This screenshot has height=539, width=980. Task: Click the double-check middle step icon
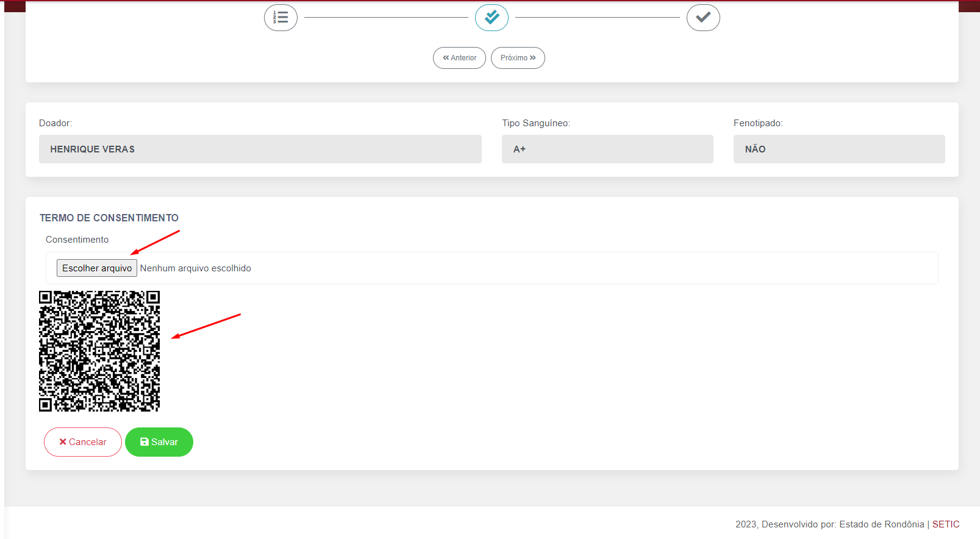coord(492,18)
